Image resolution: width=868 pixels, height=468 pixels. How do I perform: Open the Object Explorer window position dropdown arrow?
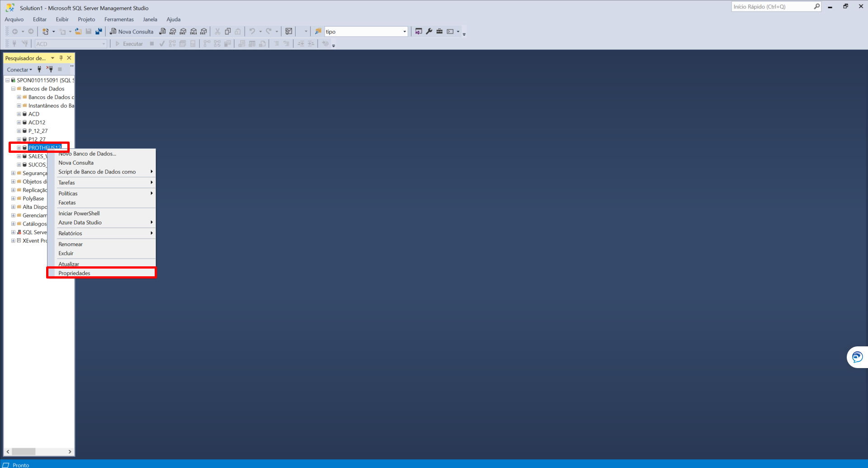[52, 58]
